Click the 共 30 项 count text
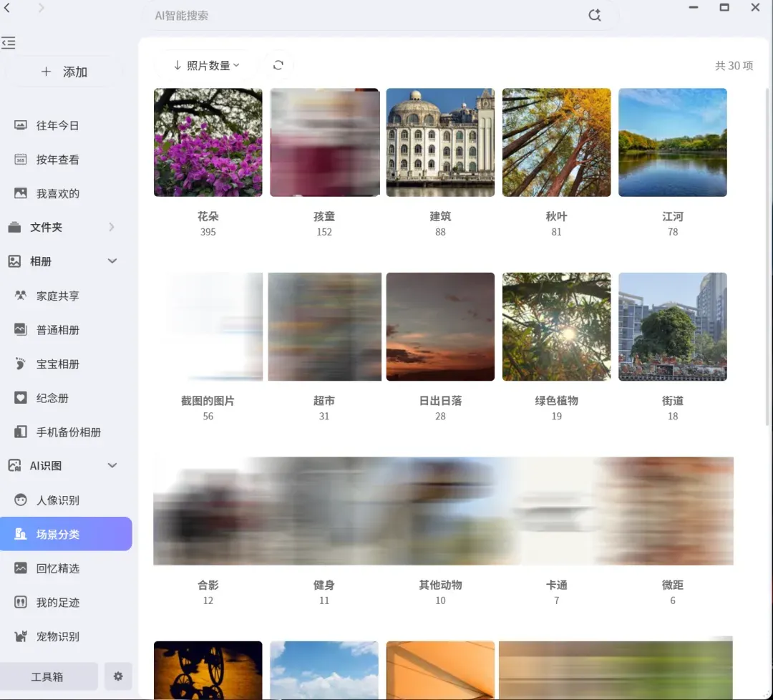Viewport: 773px width, 700px height. (x=734, y=66)
